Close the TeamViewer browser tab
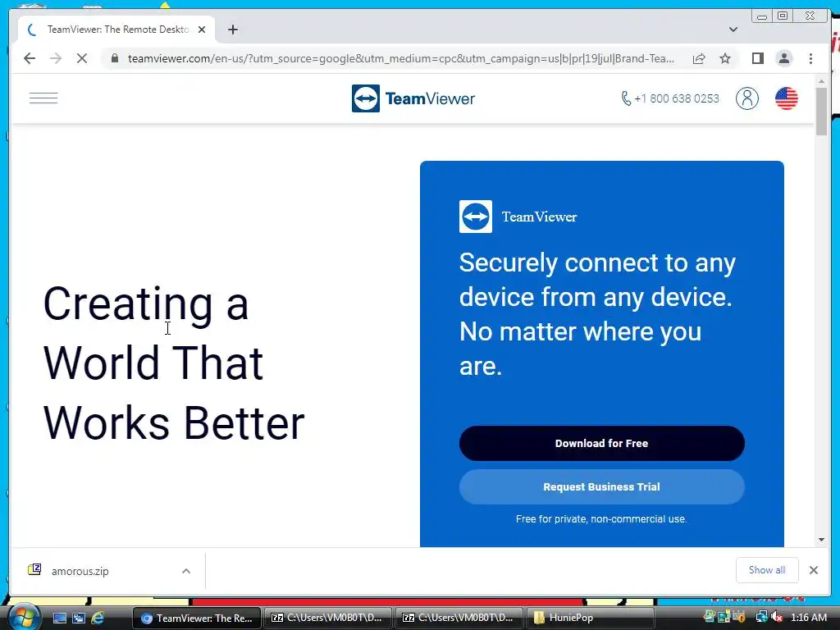840x630 pixels. 202,30
